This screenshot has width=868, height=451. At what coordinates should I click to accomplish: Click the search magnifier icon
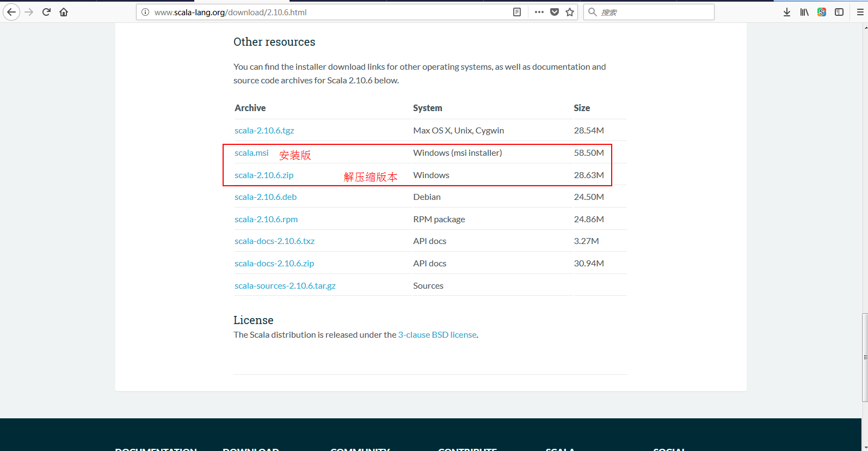coord(593,12)
